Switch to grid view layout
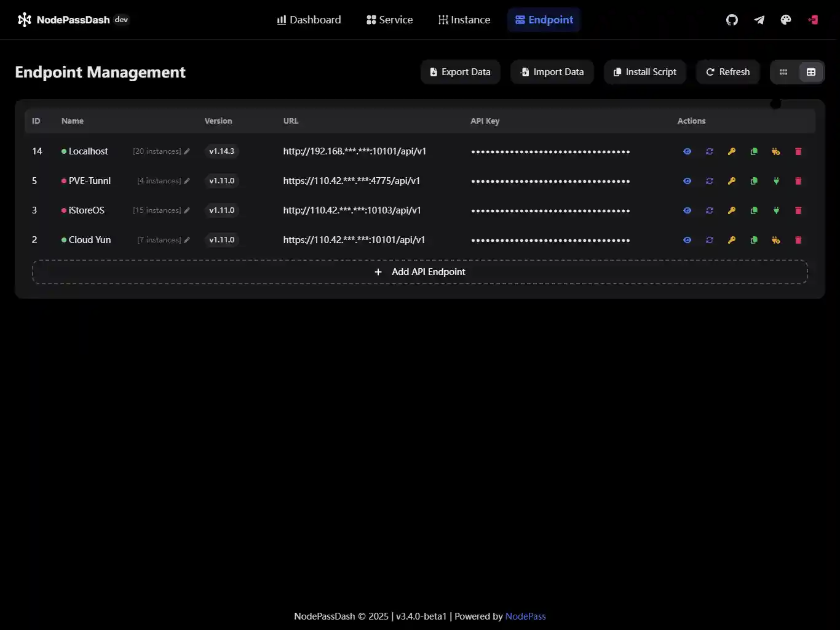Screen dimensions: 840x630 pos(783,72)
